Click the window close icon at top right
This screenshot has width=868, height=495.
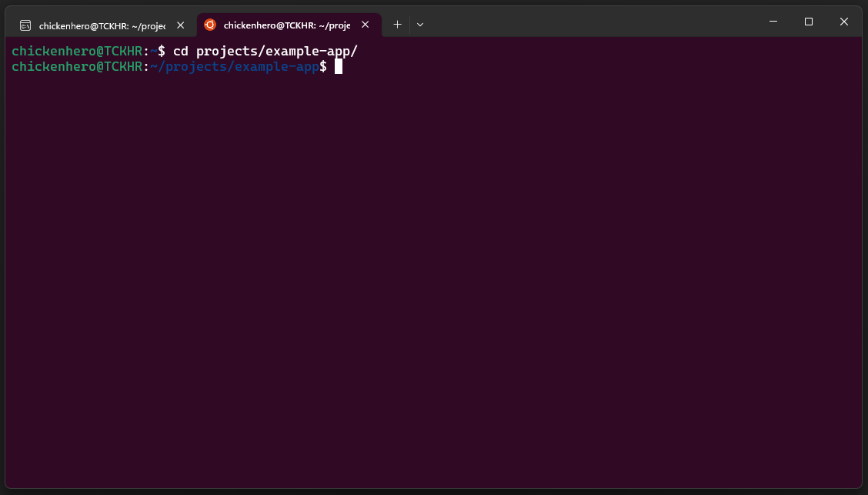tap(843, 22)
